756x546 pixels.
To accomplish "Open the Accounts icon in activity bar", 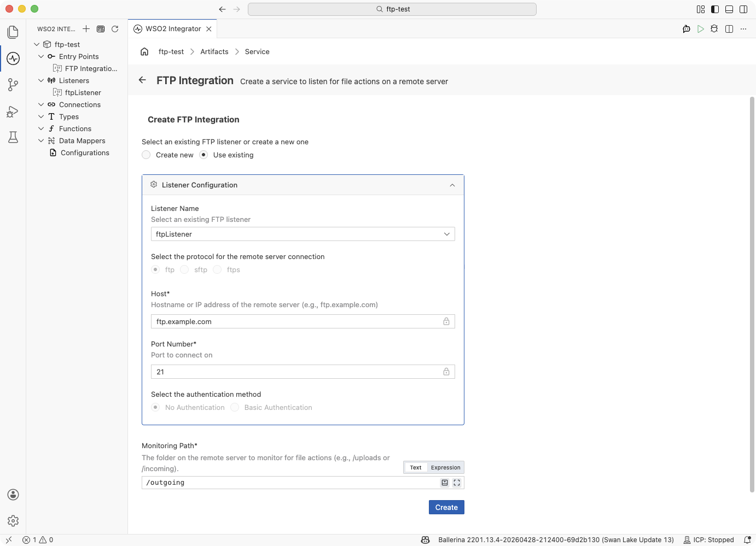I will pyautogui.click(x=13, y=495).
